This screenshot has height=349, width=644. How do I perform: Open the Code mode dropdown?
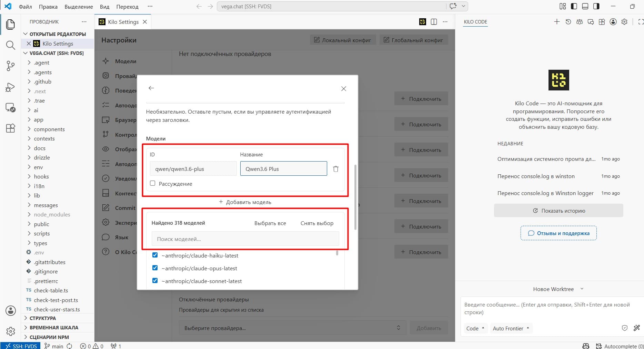pyautogui.click(x=475, y=328)
